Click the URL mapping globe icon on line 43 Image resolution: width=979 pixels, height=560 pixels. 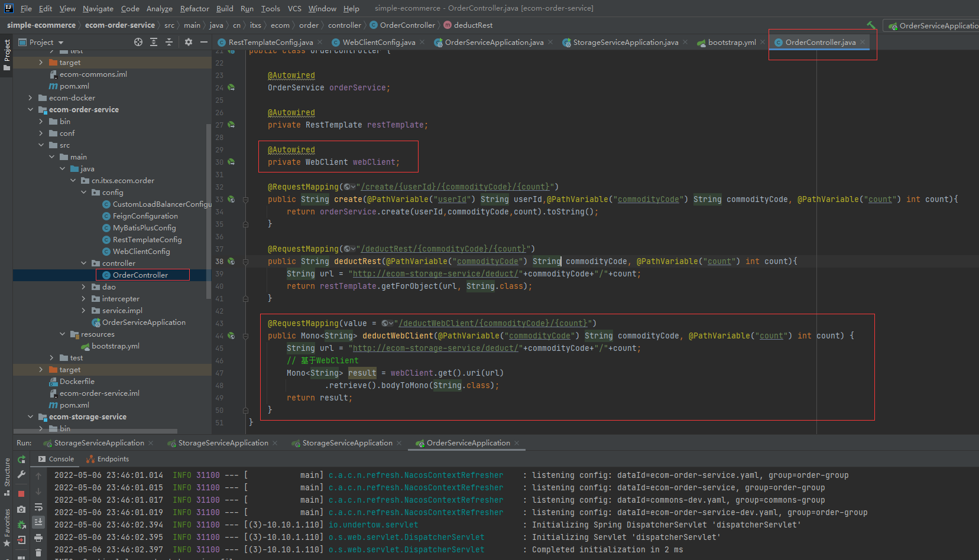click(x=387, y=323)
